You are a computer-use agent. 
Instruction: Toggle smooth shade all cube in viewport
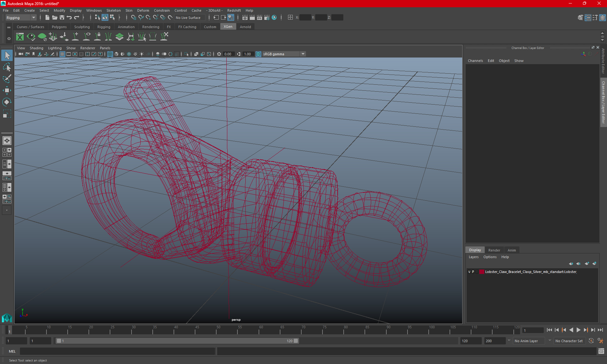(x=116, y=54)
